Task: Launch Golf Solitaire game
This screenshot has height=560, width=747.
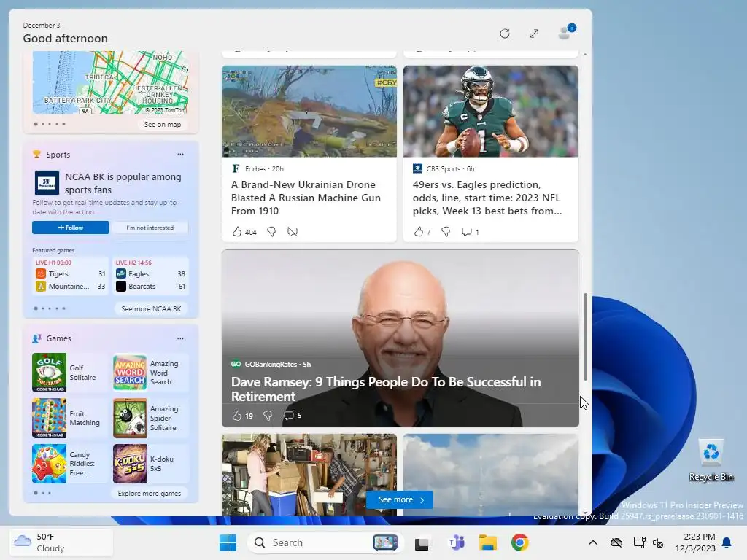Action: click(69, 373)
